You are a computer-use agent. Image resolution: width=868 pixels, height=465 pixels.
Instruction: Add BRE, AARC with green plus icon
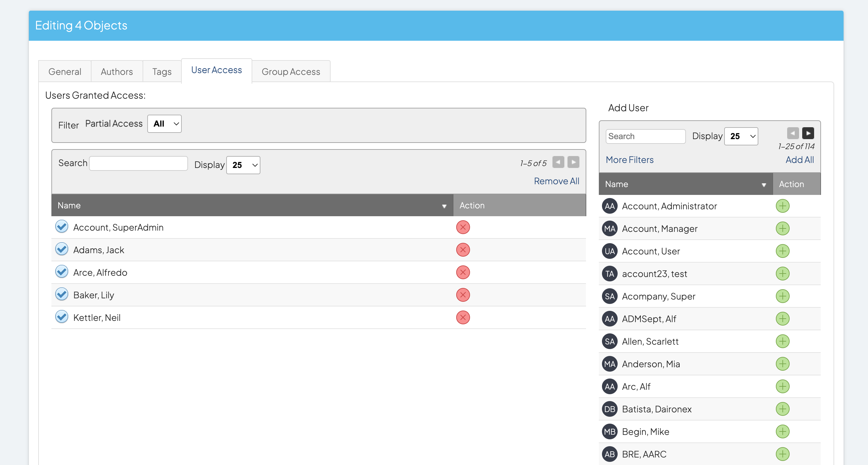[782, 454]
